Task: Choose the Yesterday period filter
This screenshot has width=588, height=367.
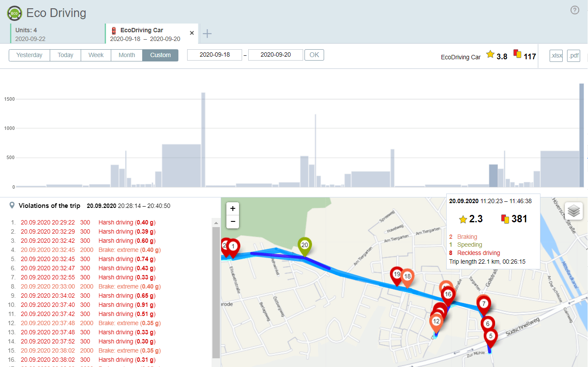Action: click(29, 55)
